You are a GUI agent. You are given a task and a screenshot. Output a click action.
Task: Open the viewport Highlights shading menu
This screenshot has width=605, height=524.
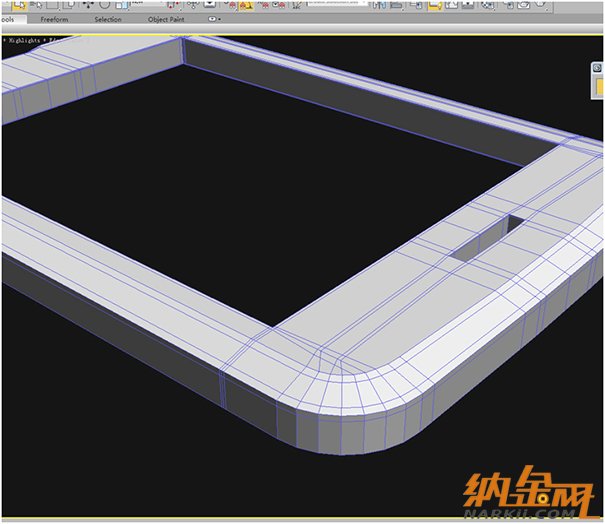tap(22, 40)
